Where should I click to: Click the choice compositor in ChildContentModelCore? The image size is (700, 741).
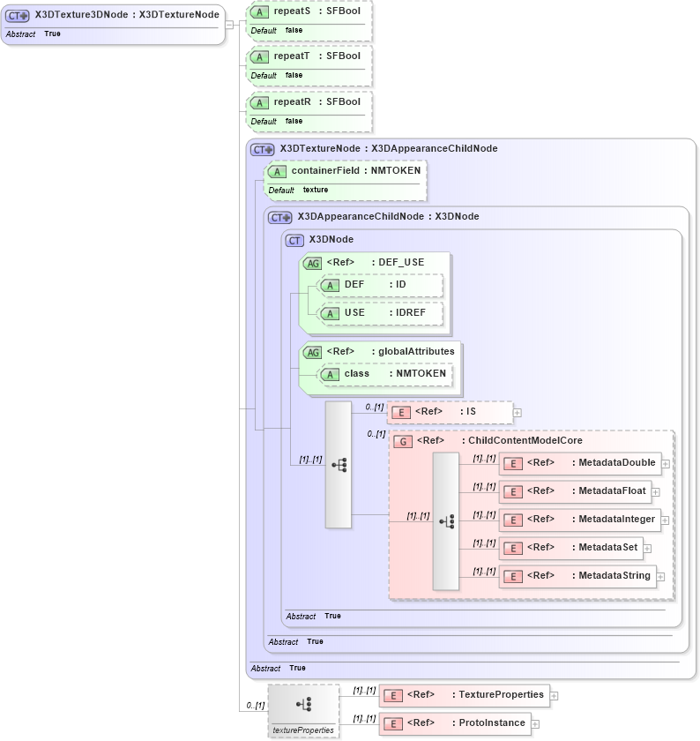[446, 521]
